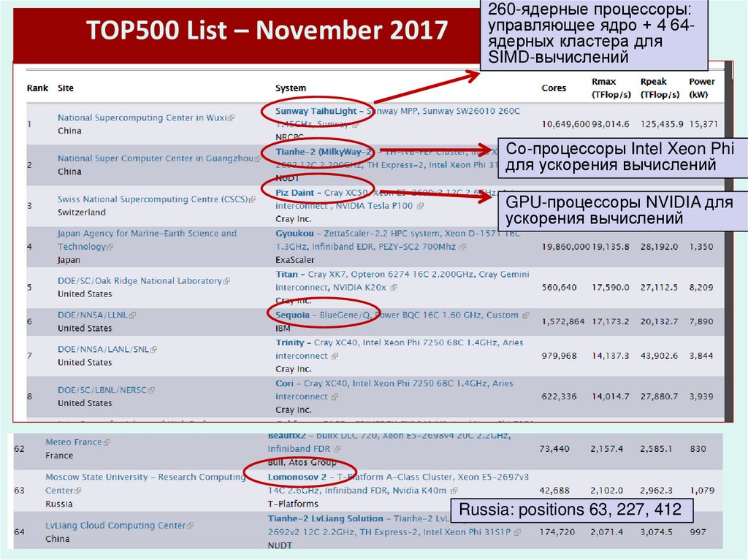Open DOE/NNSA/LLNL site link
The width and height of the screenshot is (748, 560).
tap(93, 315)
